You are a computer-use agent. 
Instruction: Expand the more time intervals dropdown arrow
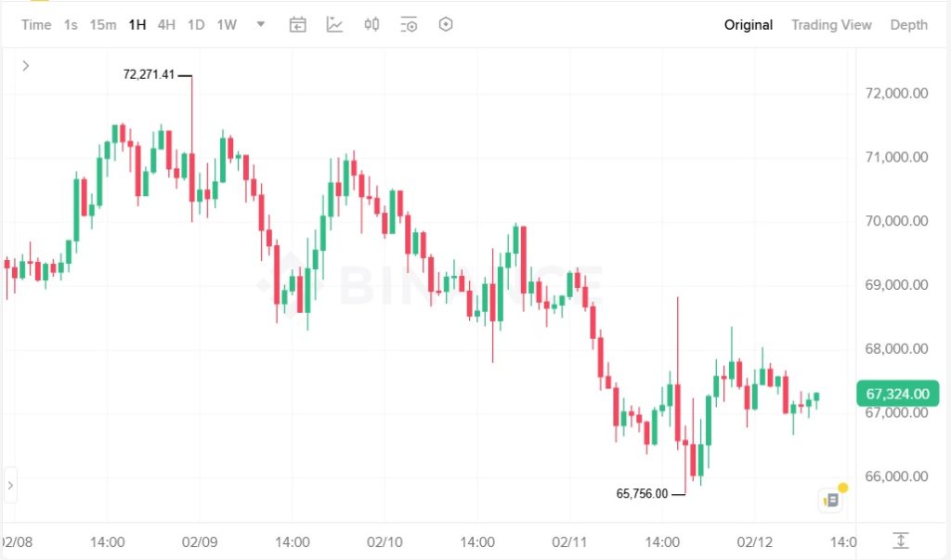pyautogui.click(x=261, y=25)
